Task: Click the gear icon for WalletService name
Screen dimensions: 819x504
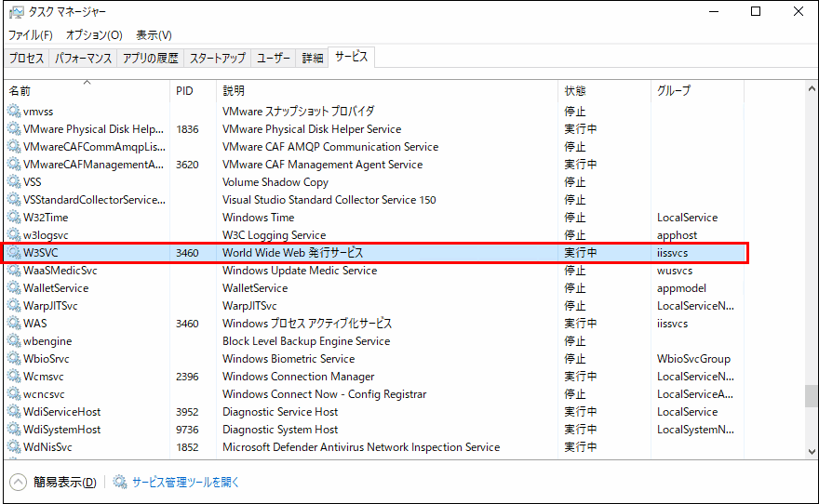Action: pos(14,288)
